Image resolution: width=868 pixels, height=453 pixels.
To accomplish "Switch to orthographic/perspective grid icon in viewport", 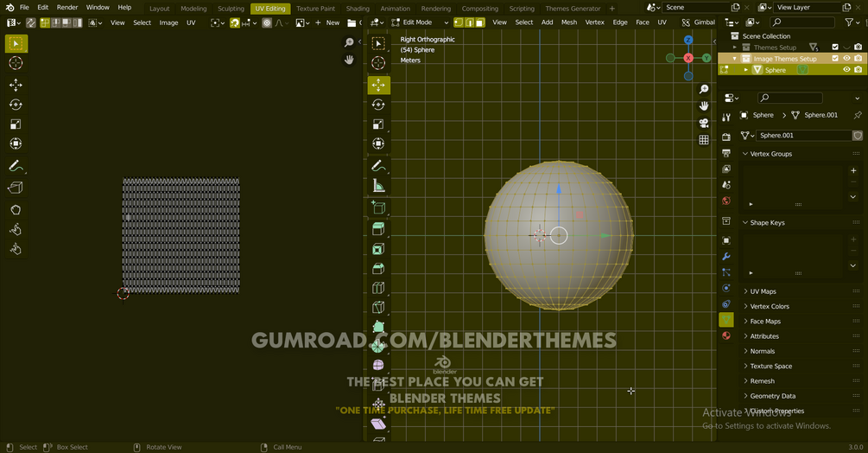I will pos(704,140).
